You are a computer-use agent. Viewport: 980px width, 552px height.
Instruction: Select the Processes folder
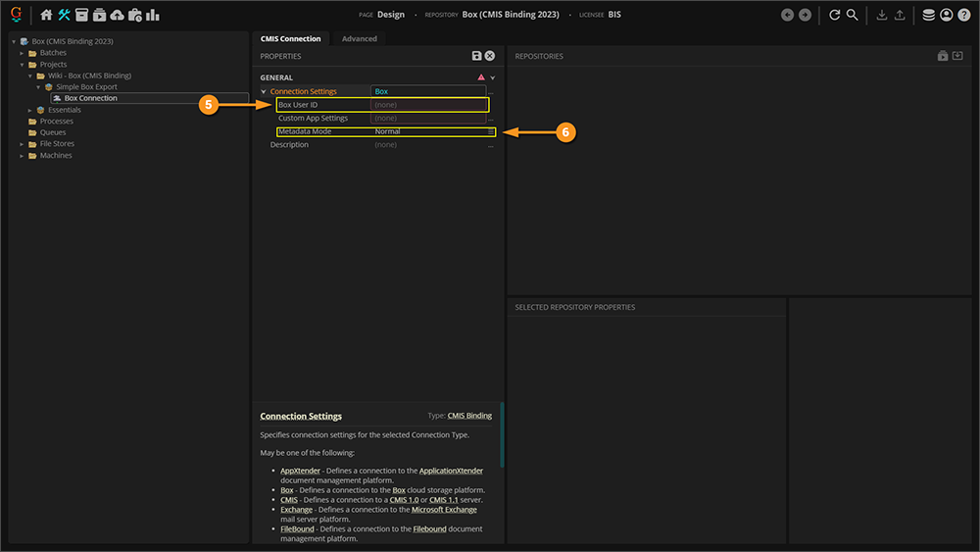pyautogui.click(x=56, y=122)
